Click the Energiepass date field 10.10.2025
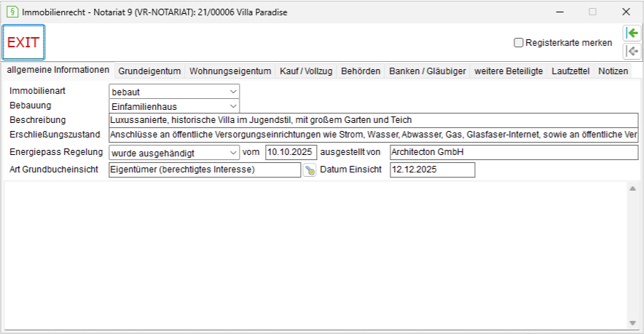This screenshot has width=644, height=334. coord(291,152)
